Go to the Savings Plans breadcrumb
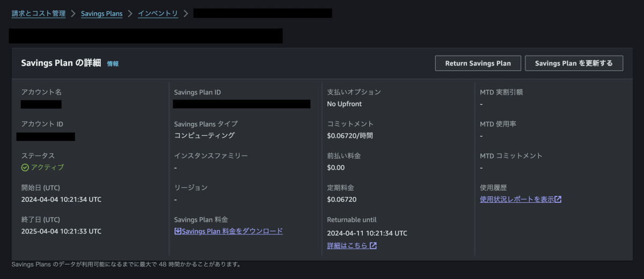This screenshot has height=279, width=644. 101,13
